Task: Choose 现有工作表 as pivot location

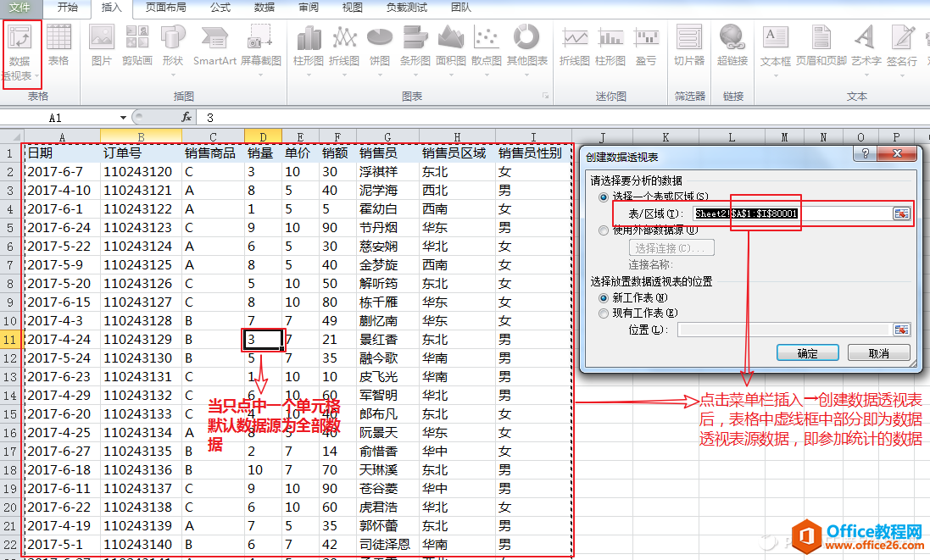Action: [x=604, y=313]
